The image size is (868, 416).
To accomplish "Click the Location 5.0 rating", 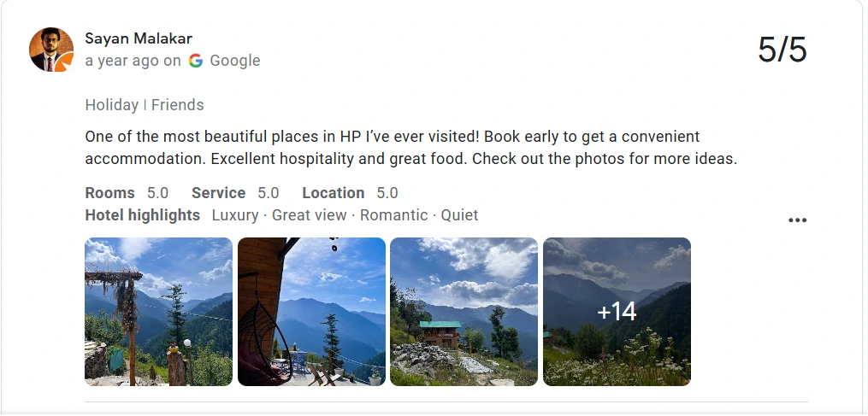I will pos(350,193).
